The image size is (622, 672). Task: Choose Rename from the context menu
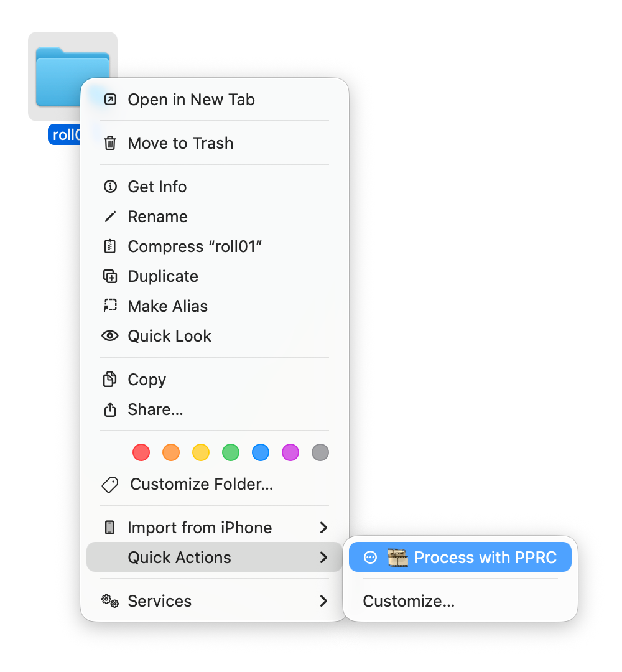click(x=215, y=217)
